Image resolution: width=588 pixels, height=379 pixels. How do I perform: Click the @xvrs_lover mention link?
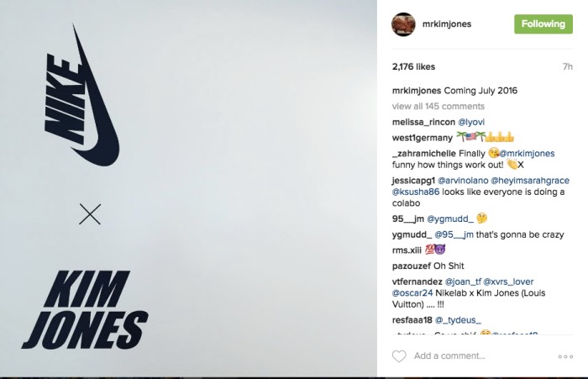pos(508,282)
